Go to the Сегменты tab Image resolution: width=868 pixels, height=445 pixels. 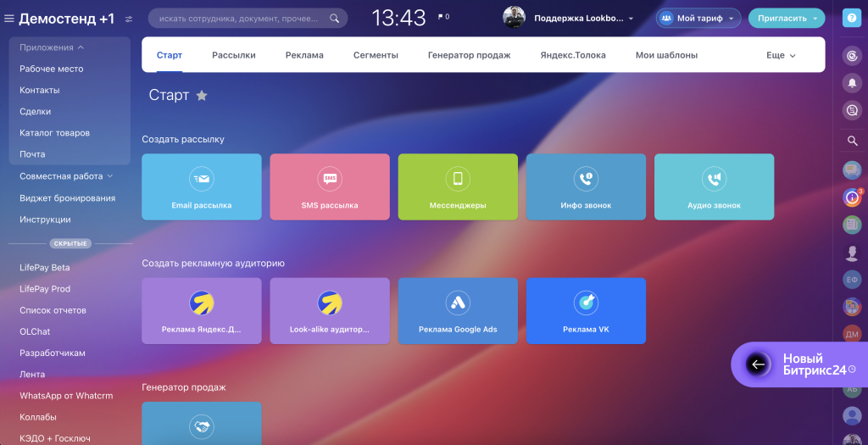[x=376, y=55]
